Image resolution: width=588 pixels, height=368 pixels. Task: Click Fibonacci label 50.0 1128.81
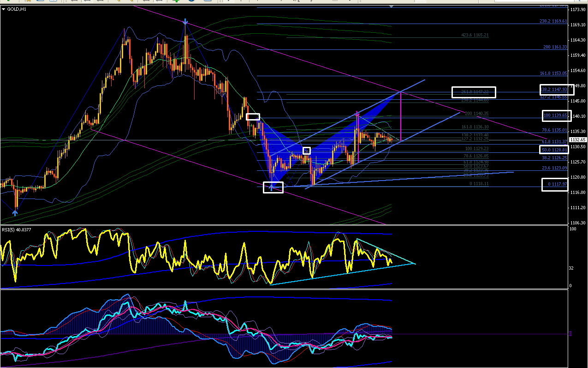tap(554, 150)
